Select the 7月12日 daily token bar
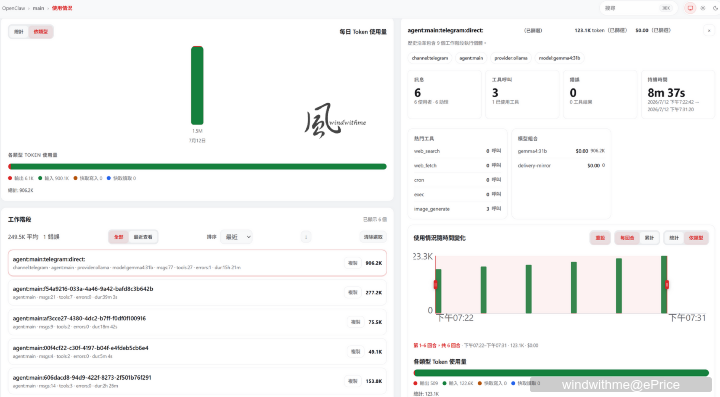This screenshot has height=397, width=720. tap(197, 85)
